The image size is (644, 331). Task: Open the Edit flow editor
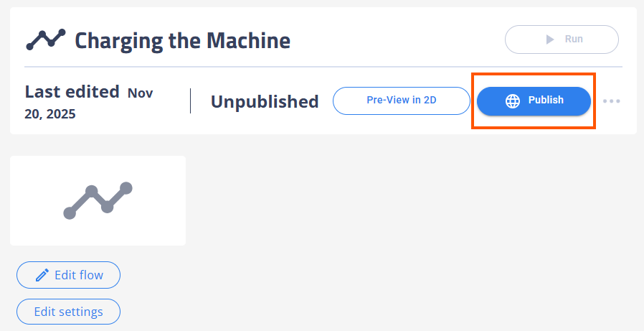(69, 275)
